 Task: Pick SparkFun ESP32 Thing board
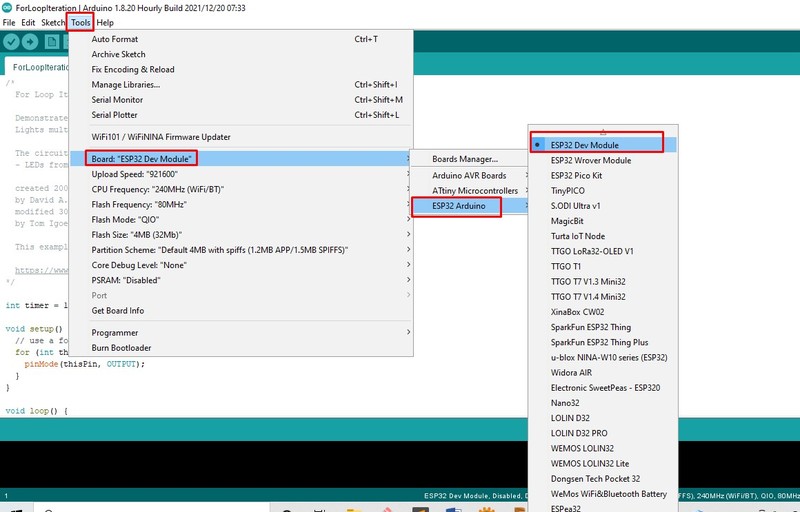click(603, 327)
